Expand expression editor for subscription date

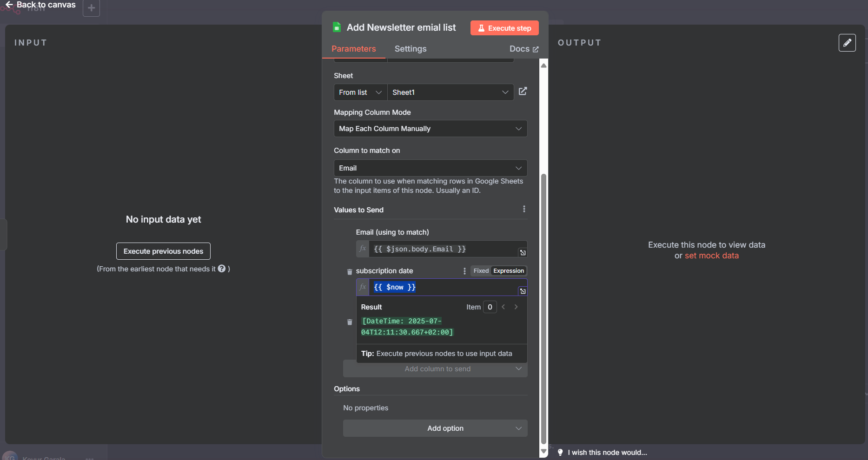click(523, 291)
